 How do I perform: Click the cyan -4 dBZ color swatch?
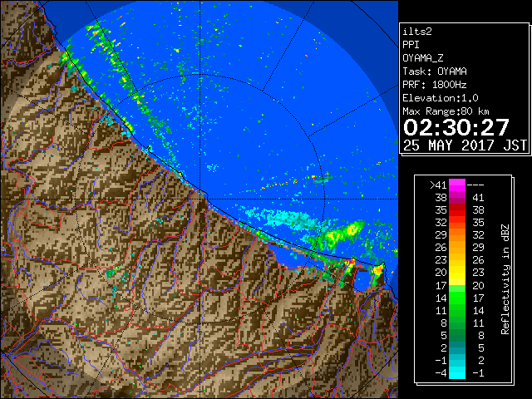click(x=457, y=373)
